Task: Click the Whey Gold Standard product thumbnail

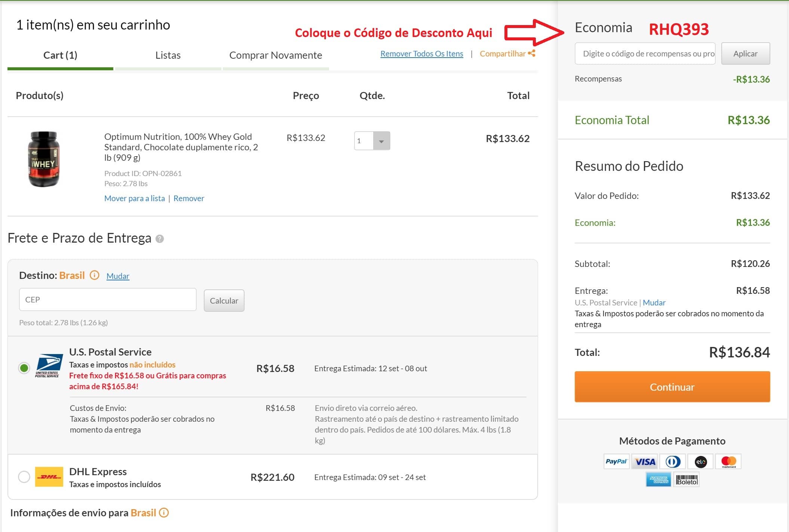Action: [x=44, y=159]
